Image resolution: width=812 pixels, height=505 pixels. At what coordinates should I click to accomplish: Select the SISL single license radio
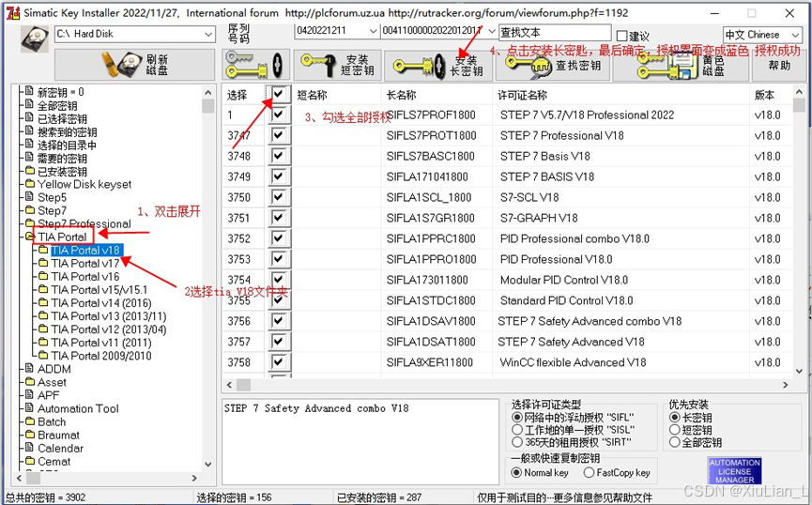(517, 430)
